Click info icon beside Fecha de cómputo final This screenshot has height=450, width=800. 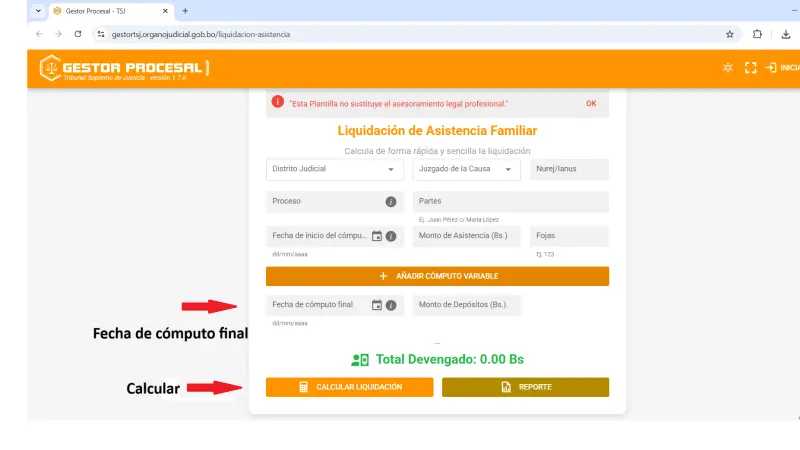pos(391,305)
